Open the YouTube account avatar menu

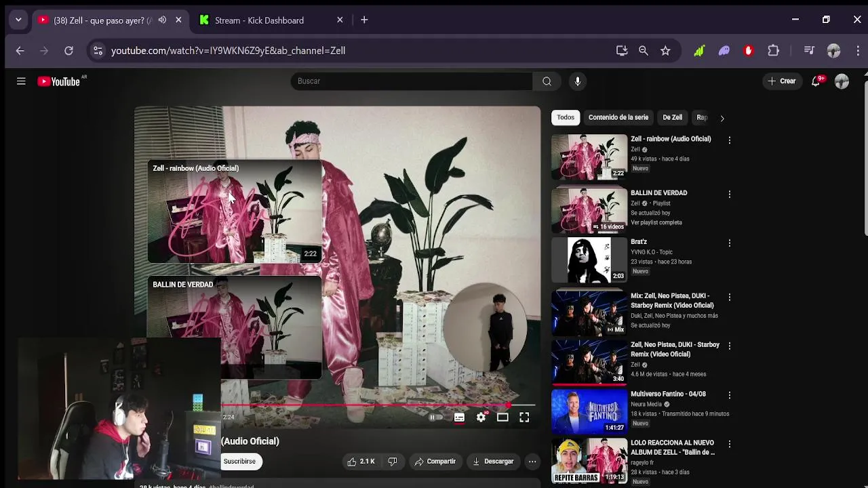click(842, 81)
